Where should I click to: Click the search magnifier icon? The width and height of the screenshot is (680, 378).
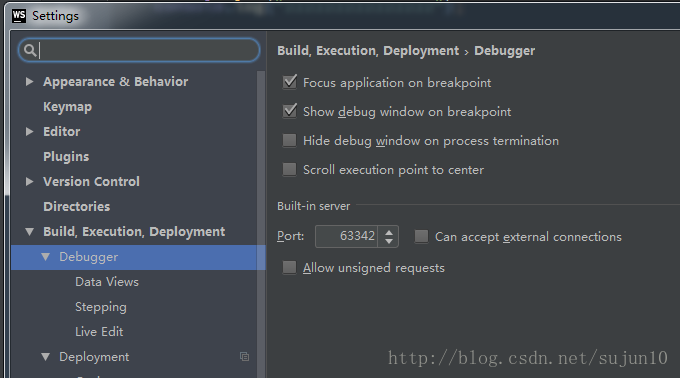[29, 50]
